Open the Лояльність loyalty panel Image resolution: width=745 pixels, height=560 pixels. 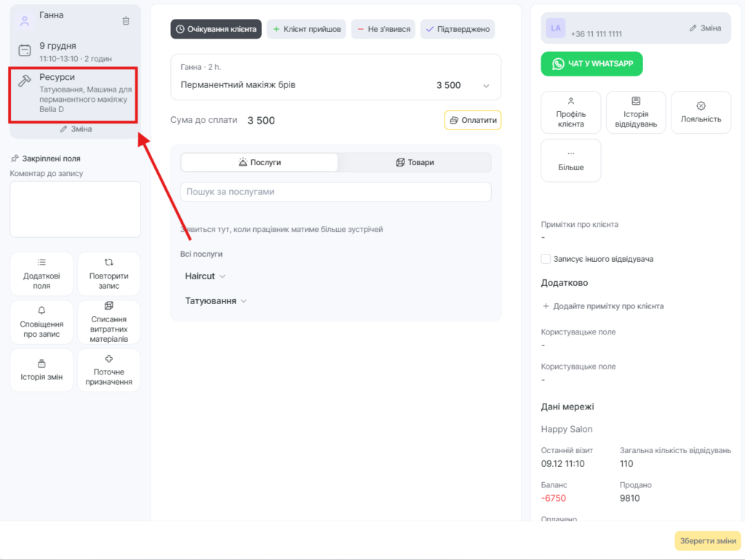tap(701, 112)
